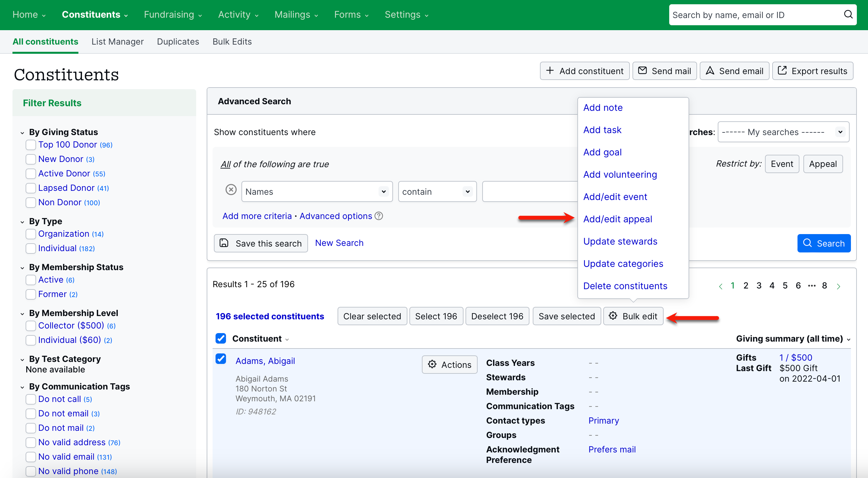Go to next results page arrow
This screenshot has height=478, width=868.
(838, 286)
